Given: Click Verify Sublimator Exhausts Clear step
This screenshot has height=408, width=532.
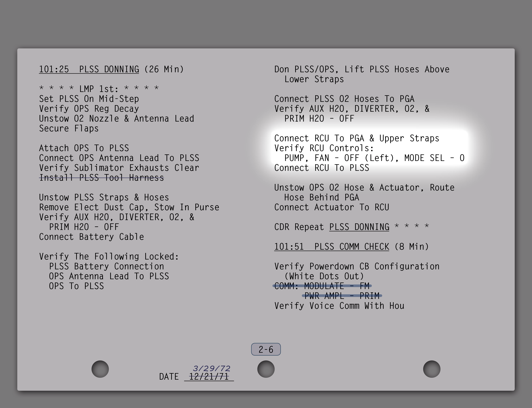Looking at the screenshot, I should coord(119,168).
